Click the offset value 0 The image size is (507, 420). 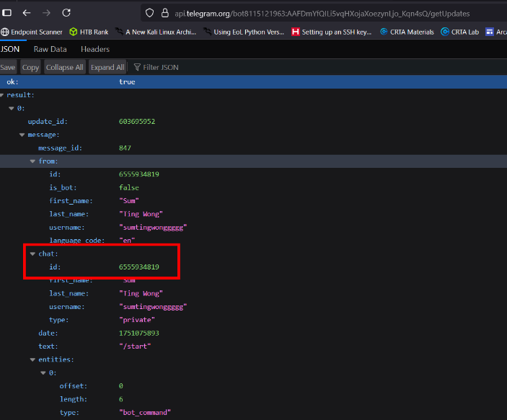[x=121, y=386]
